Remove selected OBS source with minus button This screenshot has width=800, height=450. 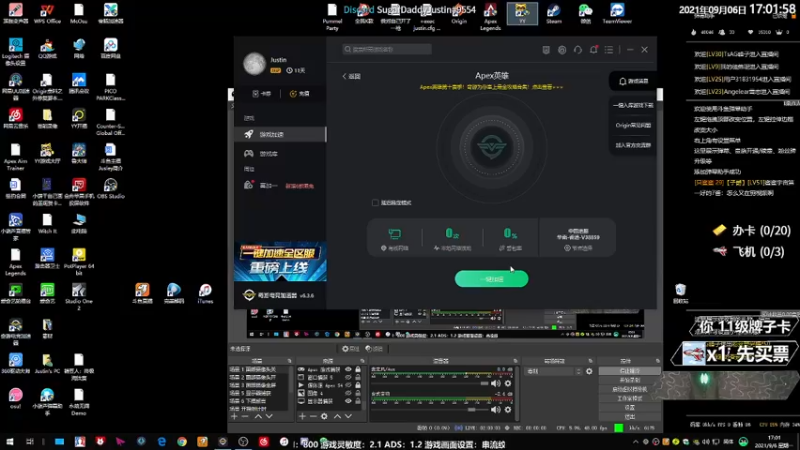click(313, 416)
